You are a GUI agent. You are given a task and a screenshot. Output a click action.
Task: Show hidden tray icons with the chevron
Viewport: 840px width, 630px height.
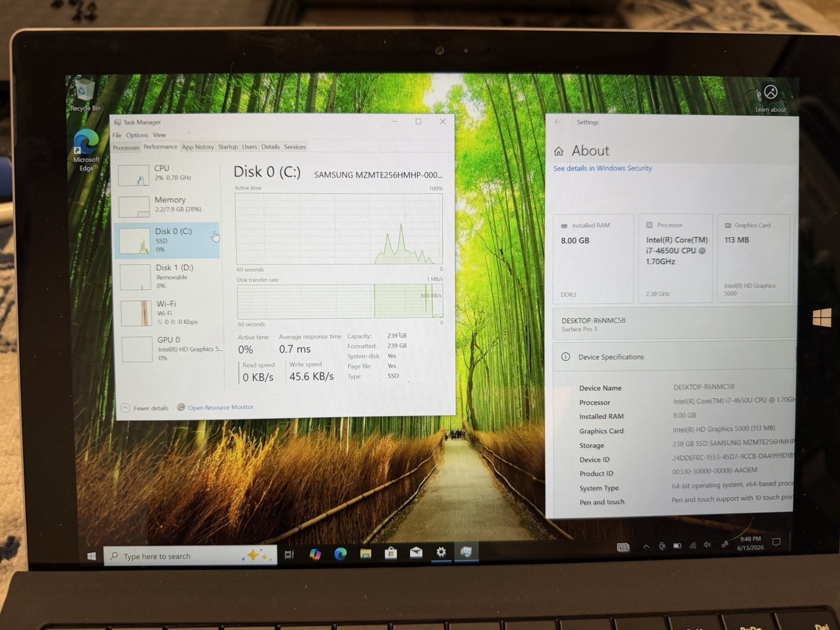[646, 547]
